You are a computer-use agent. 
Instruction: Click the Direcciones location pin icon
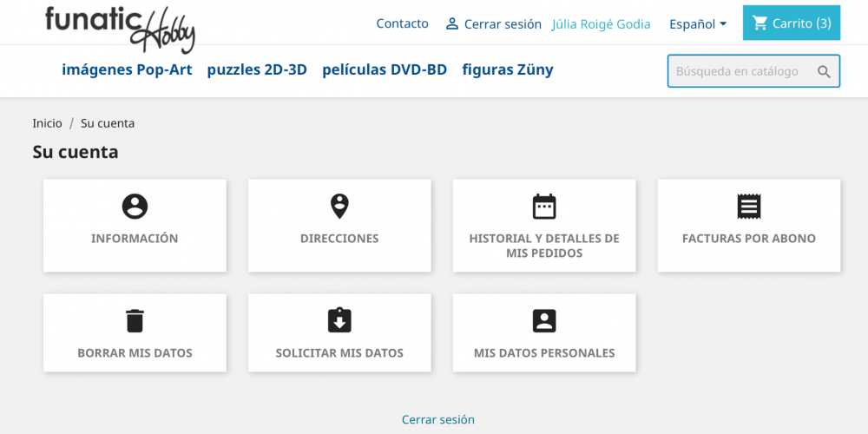339,207
